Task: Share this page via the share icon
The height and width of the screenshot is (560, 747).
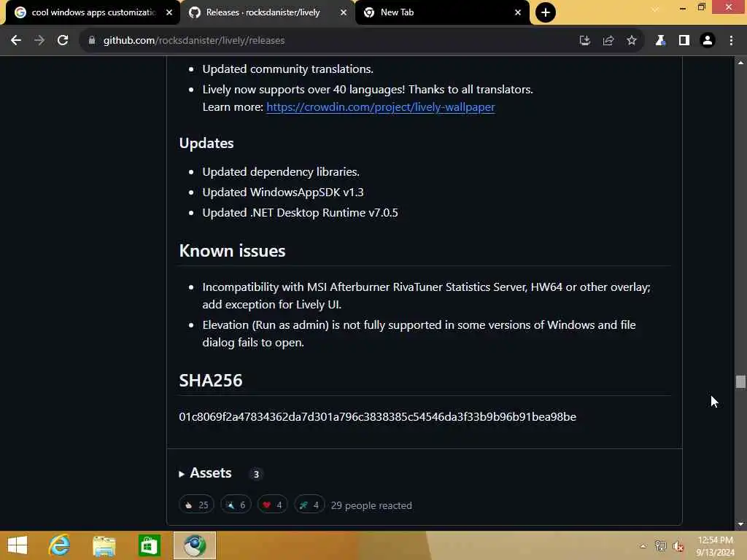Action: click(608, 41)
